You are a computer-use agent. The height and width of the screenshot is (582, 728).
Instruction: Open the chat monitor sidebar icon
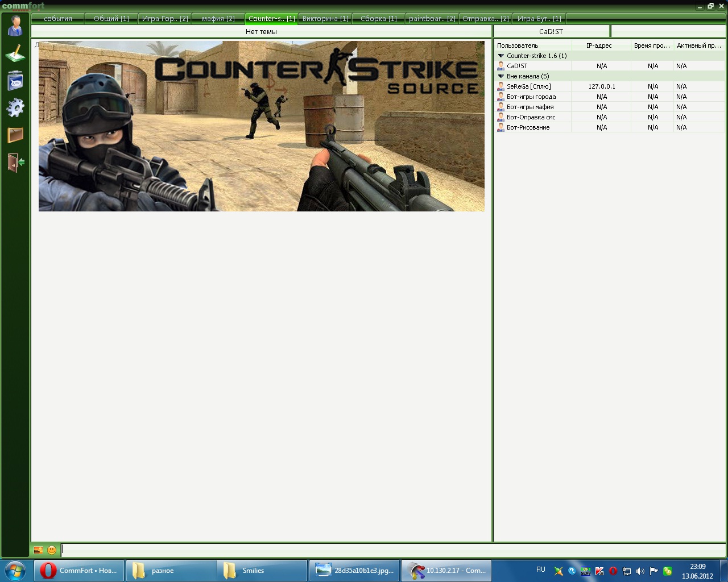[15, 81]
